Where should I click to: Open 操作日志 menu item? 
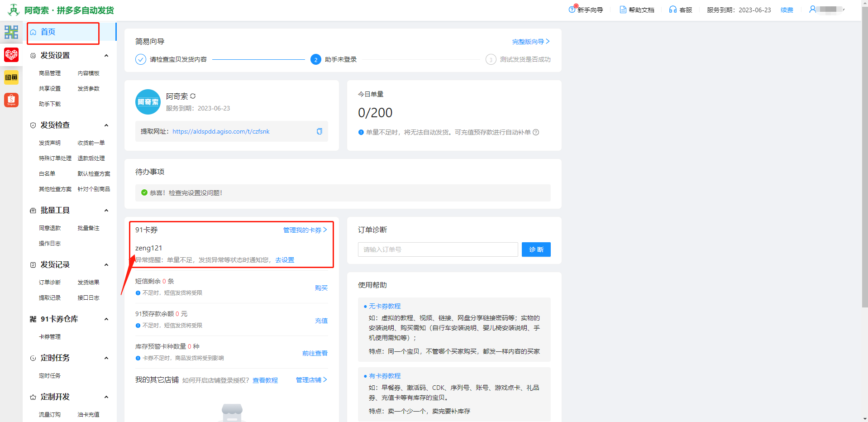(x=50, y=243)
